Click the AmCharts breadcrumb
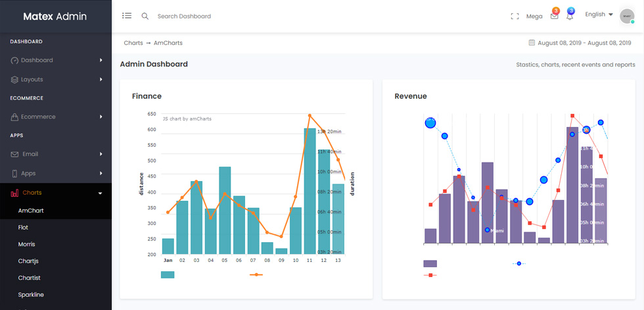 [x=168, y=43]
